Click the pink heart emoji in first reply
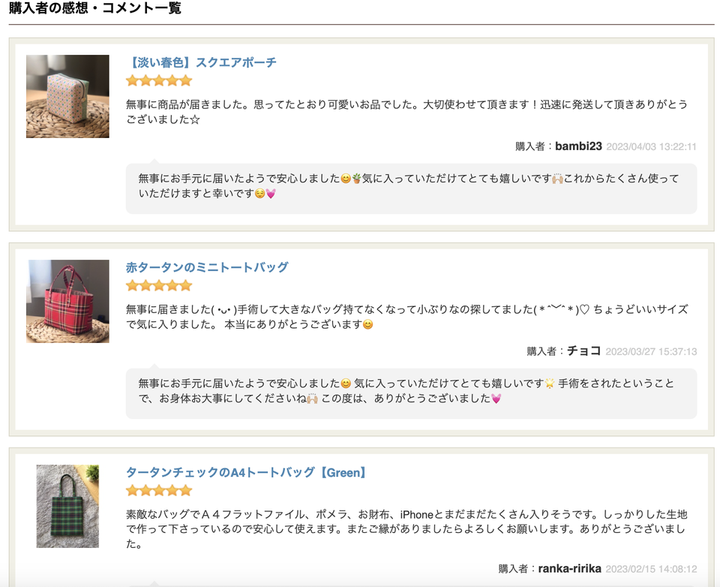This screenshot has height=587, width=720. tap(271, 194)
